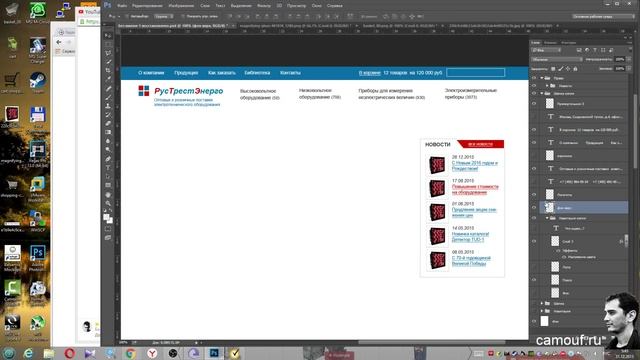The width and height of the screenshot is (640, 360).
Task: Select the Brush tool
Action: [x=108, y=97]
